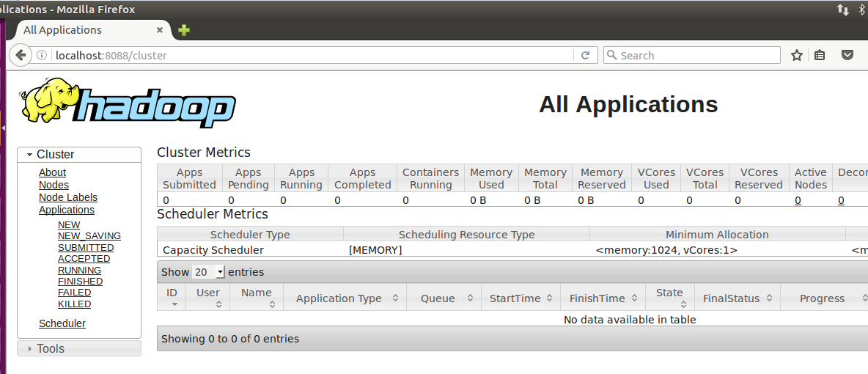Open the Show entries count dropdown
This screenshot has height=374, width=868.
click(x=209, y=272)
